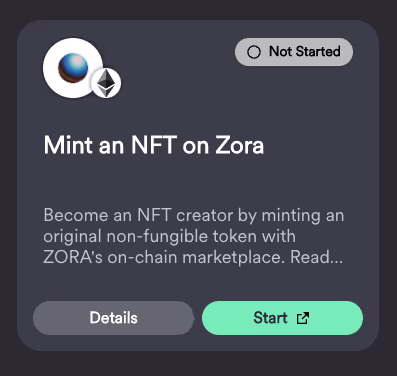Image resolution: width=397 pixels, height=376 pixels.
Task: Click the Mint an NFT on Zora title
Action: (154, 145)
